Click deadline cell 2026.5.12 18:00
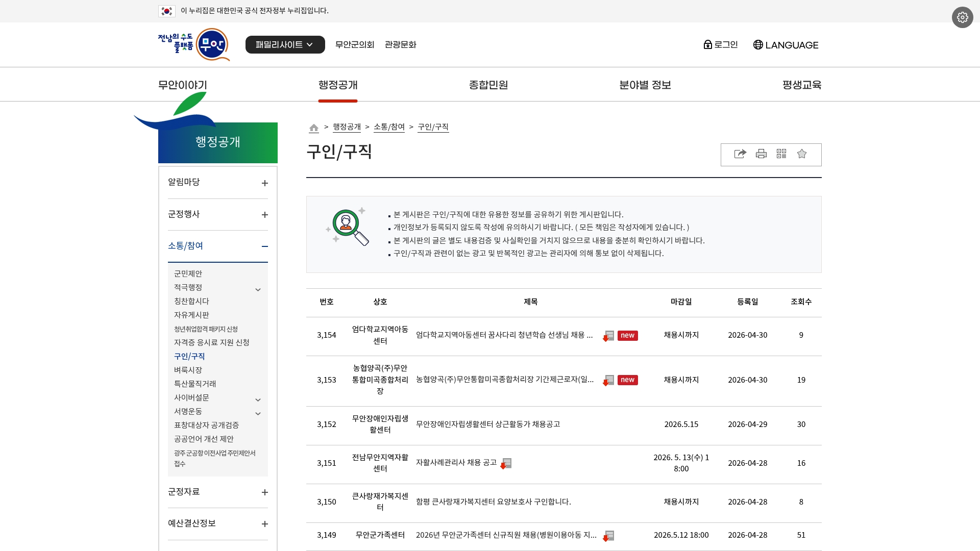 click(x=681, y=535)
